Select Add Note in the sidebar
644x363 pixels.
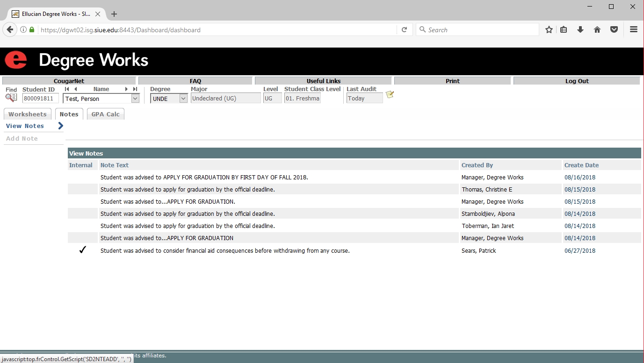[x=22, y=139]
